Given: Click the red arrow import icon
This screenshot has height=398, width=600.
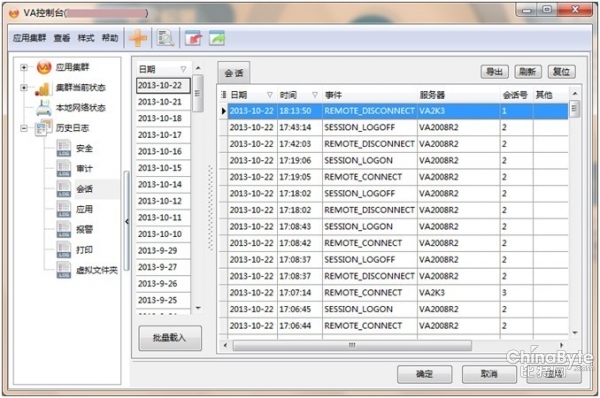Looking at the screenshot, I should click(193, 38).
